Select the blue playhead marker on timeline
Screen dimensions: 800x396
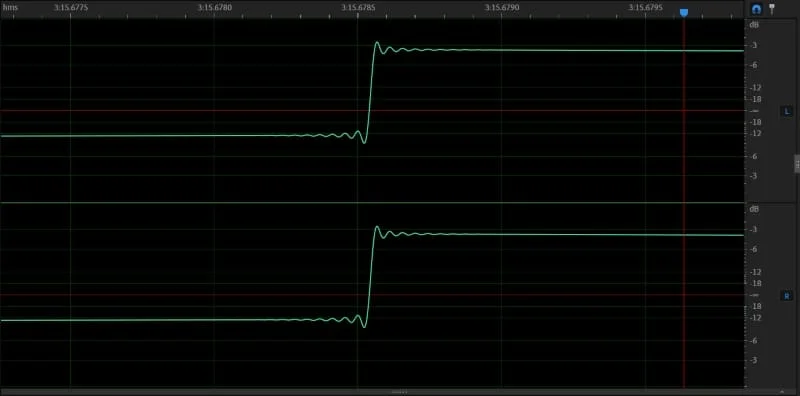(x=684, y=12)
